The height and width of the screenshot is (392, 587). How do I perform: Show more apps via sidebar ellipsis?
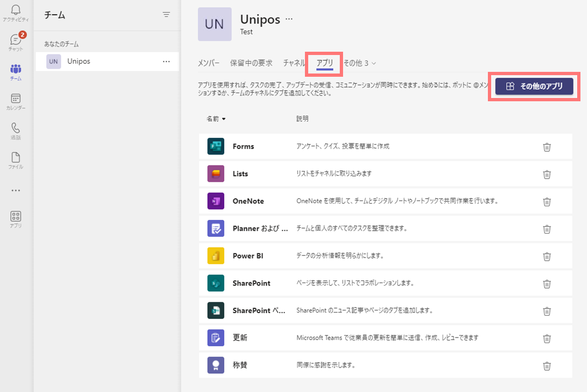pyautogui.click(x=16, y=190)
